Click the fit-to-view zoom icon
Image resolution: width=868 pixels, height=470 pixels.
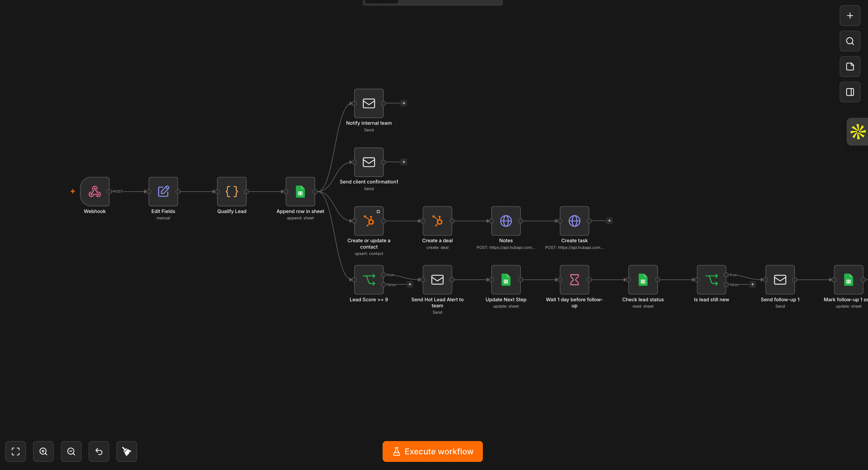pos(16,451)
